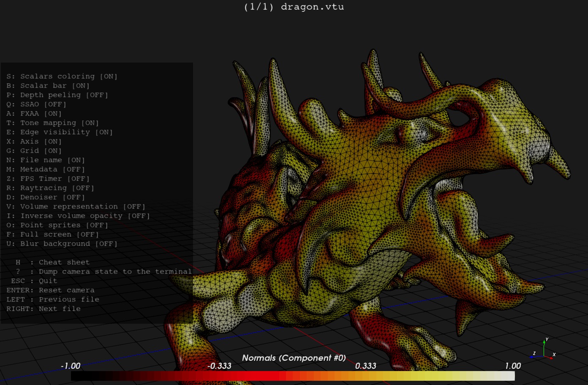Click the '(1/1) dragon.vtu' file title
The height and width of the screenshot is (385, 588).
pos(294,7)
